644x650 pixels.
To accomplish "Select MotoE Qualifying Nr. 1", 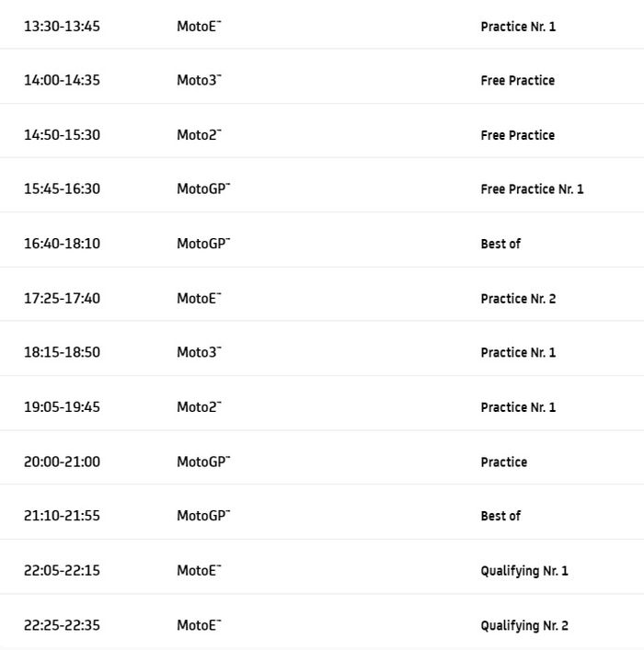I will click(x=524, y=571).
